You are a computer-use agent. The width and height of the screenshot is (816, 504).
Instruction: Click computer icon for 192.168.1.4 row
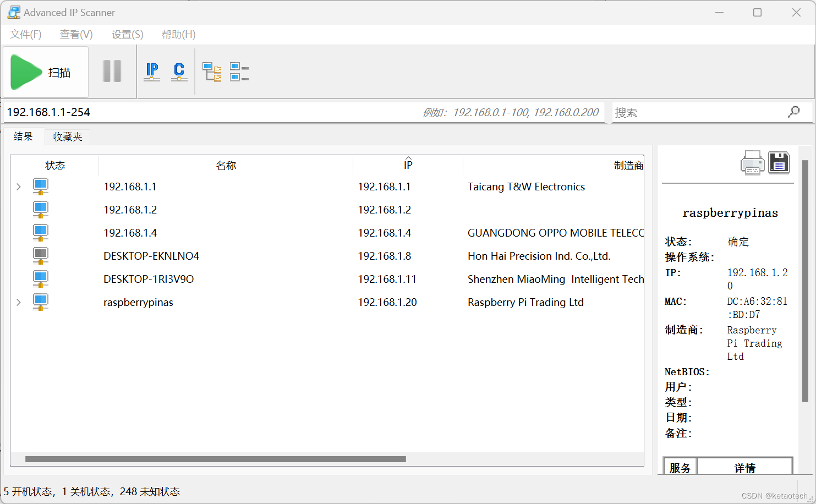[x=41, y=233]
